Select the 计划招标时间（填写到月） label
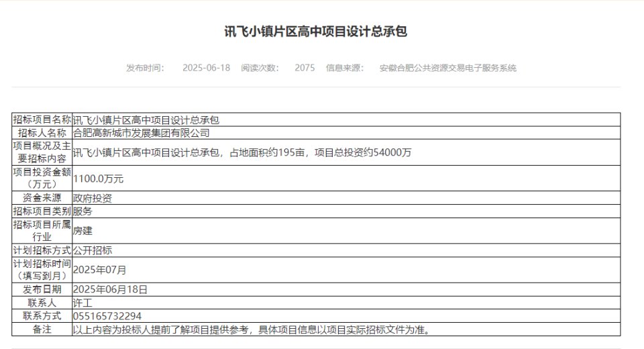The width and height of the screenshot is (644, 349). click(x=42, y=270)
